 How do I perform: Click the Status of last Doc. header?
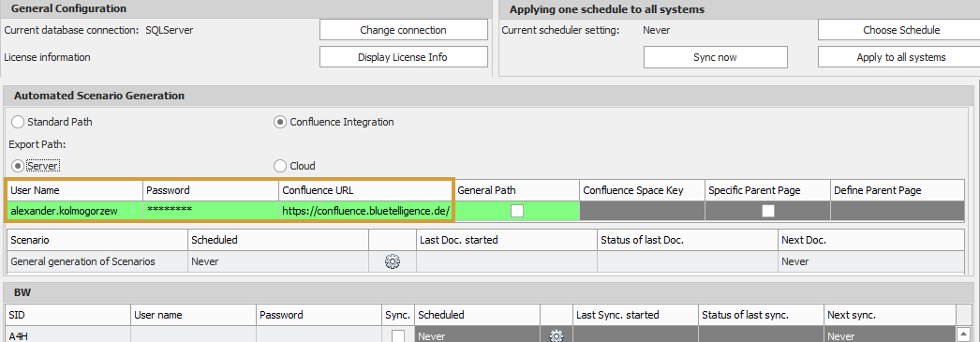pyautogui.click(x=688, y=240)
